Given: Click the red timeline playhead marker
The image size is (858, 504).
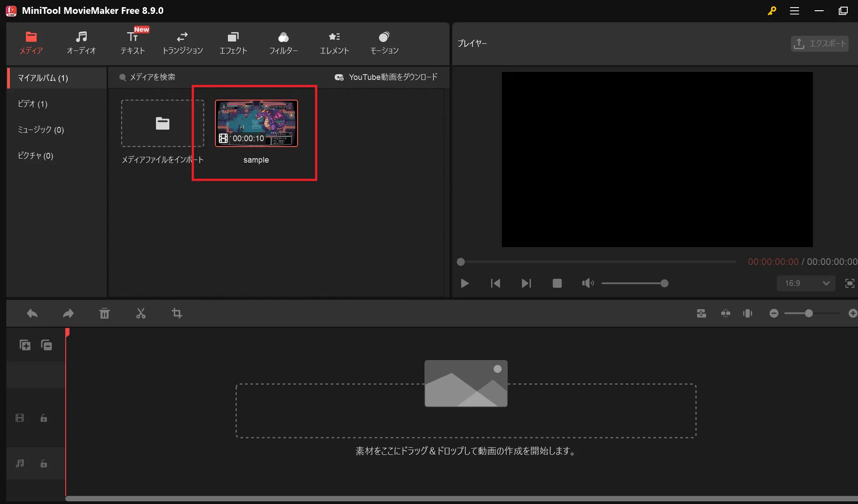Looking at the screenshot, I should pos(67,332).
